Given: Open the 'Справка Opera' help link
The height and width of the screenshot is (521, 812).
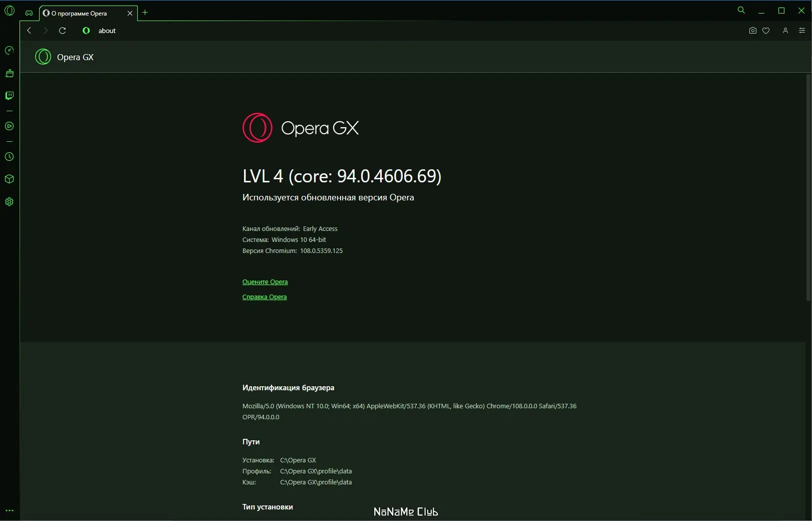Looking at the screenshot, I should (x=264, y=297).
